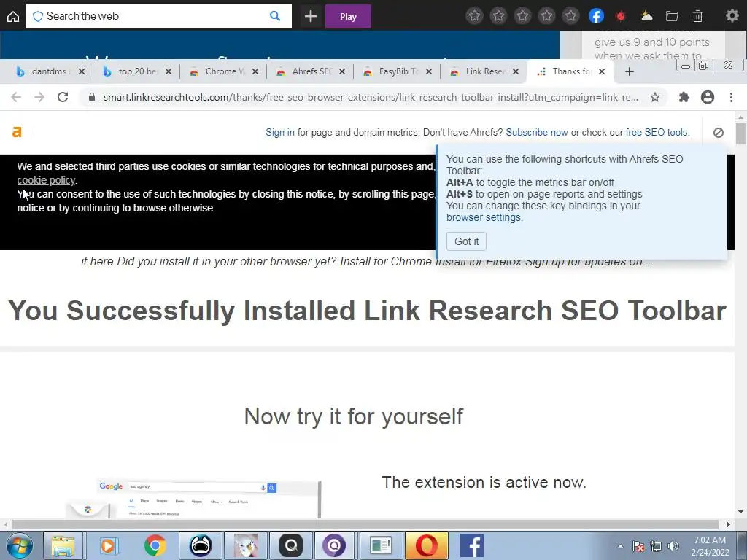Click the Sign in link

pyautogui.click(x=279, y=133)
